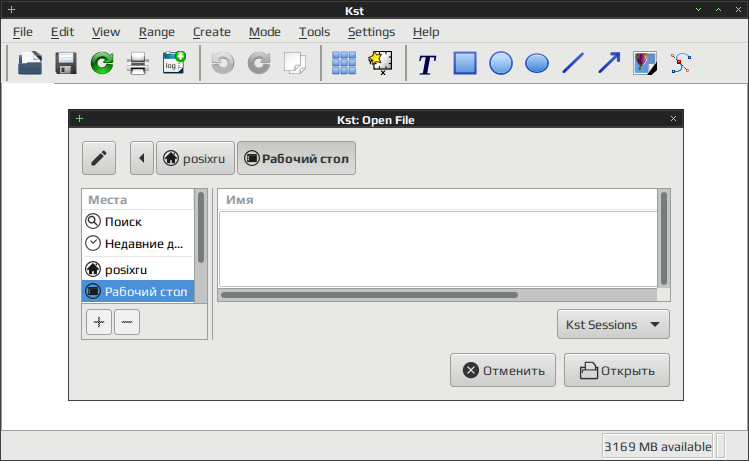Add bookmark with the plus button
Screen dimensions: 749x461
click(99, 322)
